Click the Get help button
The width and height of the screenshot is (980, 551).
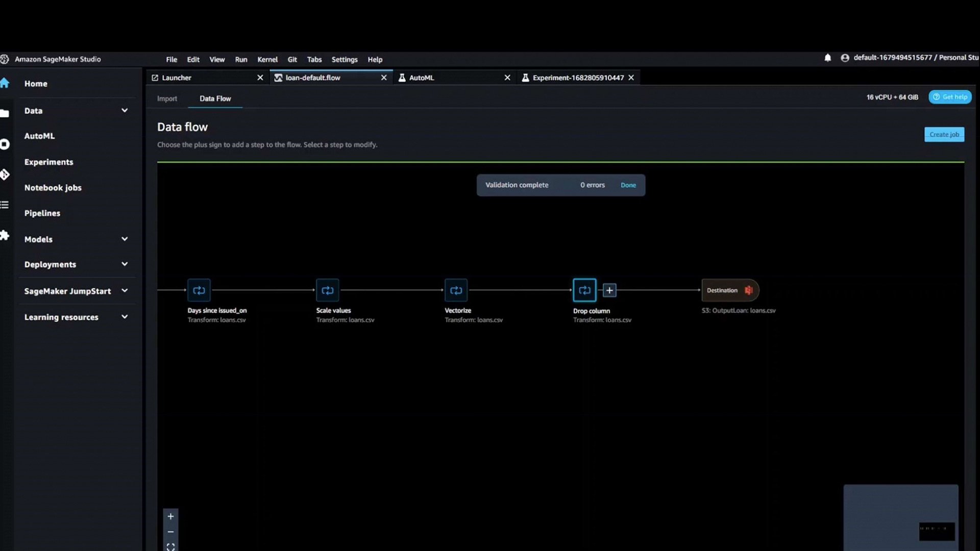950,97
